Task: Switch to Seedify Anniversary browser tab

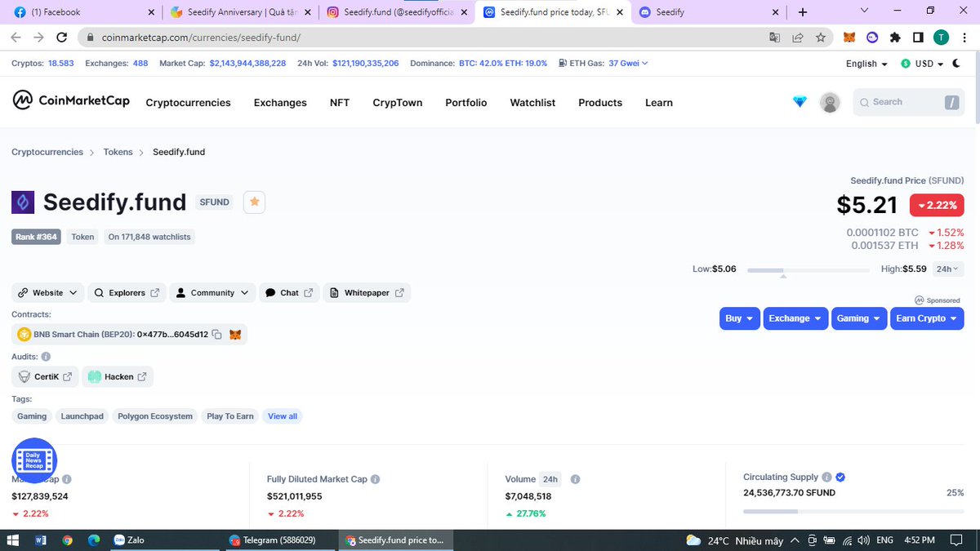Action: (x=239, y=12)
